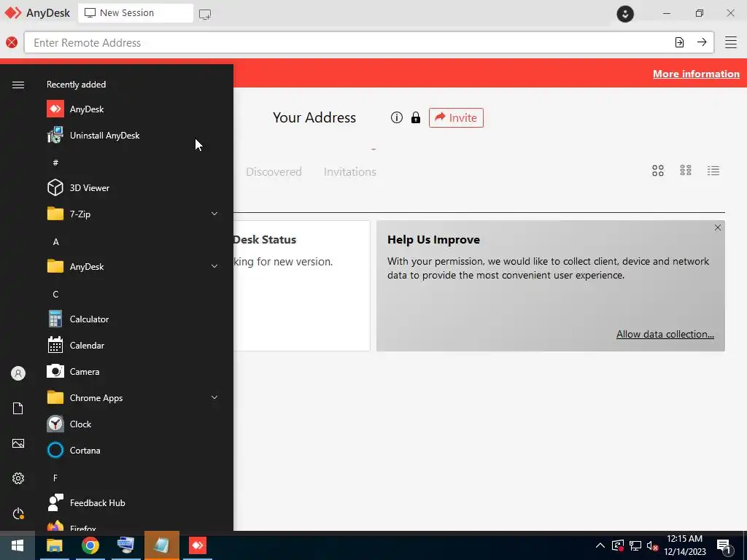Open Calculator from Start menu

(133, 319)
